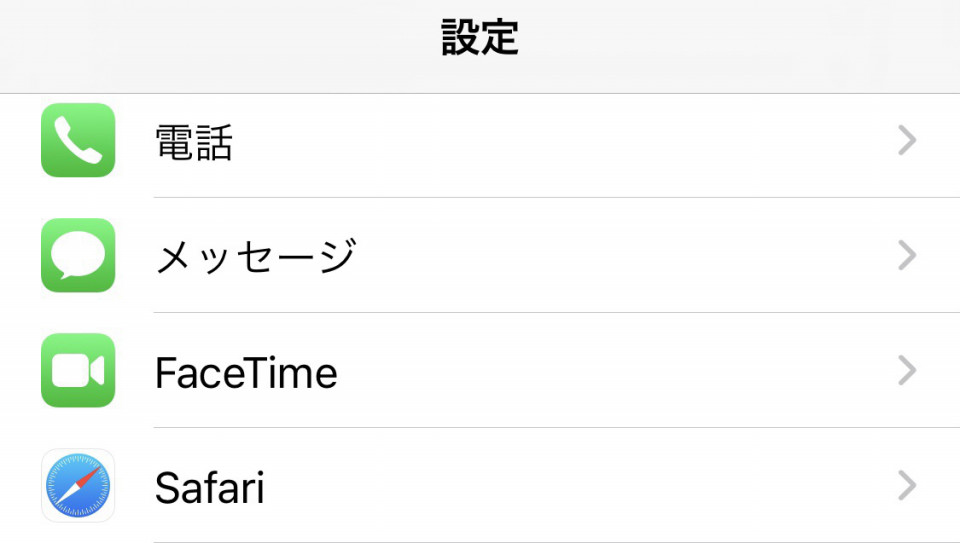960x543 pixels.
Task: Tap the green Phone app icon
Action: pyautogui.click(x=78, y=140)
